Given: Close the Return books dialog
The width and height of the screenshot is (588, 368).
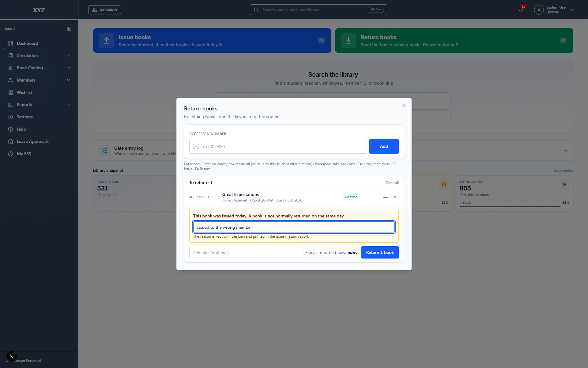Looking at the screenshot, I should click(x=404, y=105).
